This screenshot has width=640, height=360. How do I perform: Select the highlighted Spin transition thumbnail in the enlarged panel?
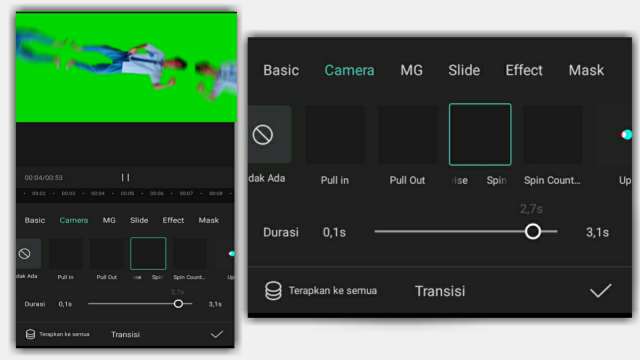480,134
